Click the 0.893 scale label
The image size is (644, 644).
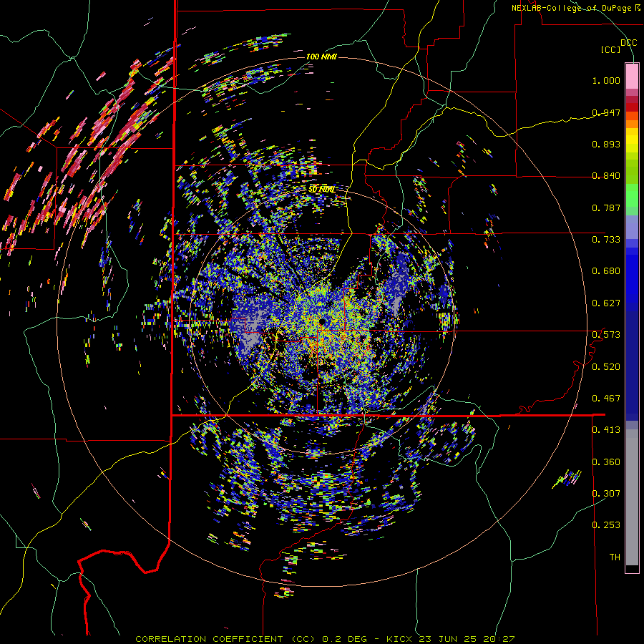click(x=606, y=144)
